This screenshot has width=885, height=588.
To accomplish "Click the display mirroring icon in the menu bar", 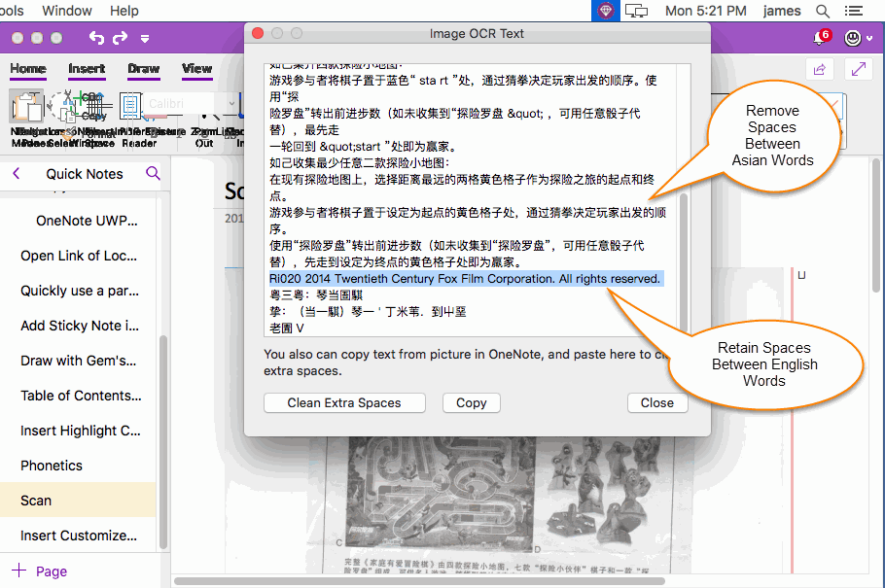I will click(636, 11).
